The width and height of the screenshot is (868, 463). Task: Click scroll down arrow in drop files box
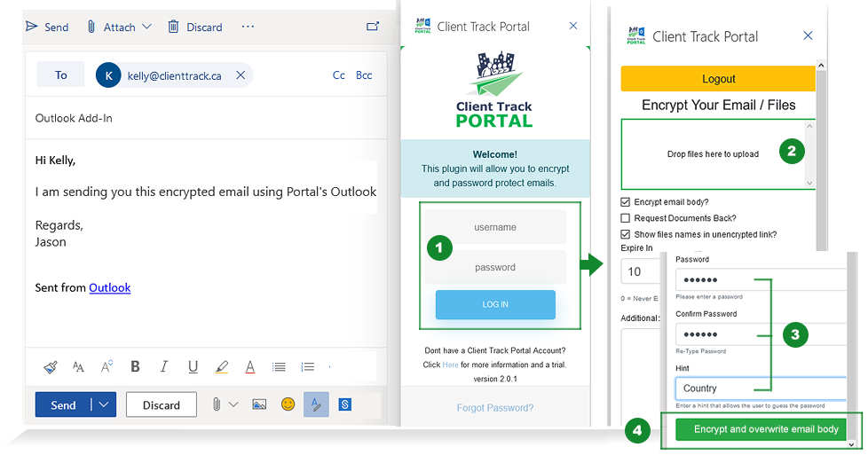(810, 183)
